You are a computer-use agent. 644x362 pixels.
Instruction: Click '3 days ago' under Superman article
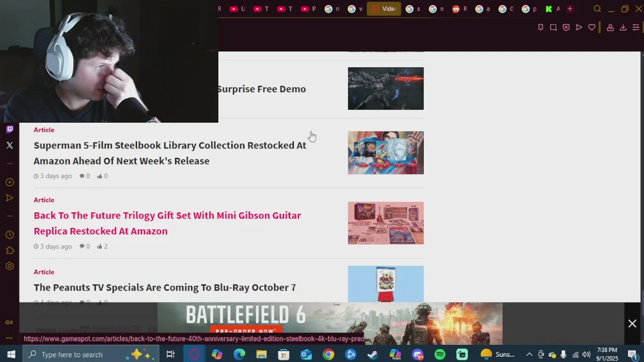point(53,176)
